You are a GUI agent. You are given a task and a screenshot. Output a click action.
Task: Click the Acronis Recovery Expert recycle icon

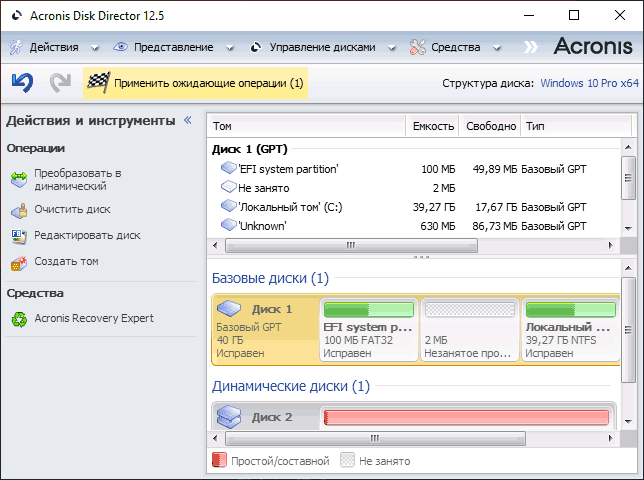[19, 319]
